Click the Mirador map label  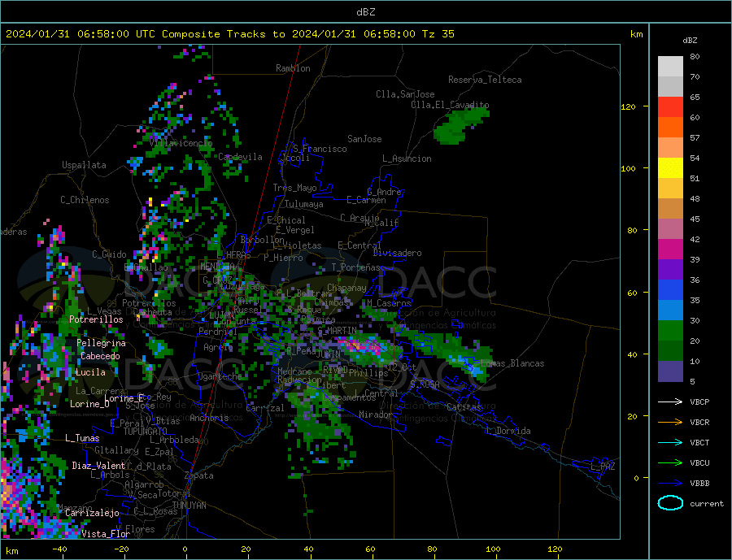(x=376, y=415)
